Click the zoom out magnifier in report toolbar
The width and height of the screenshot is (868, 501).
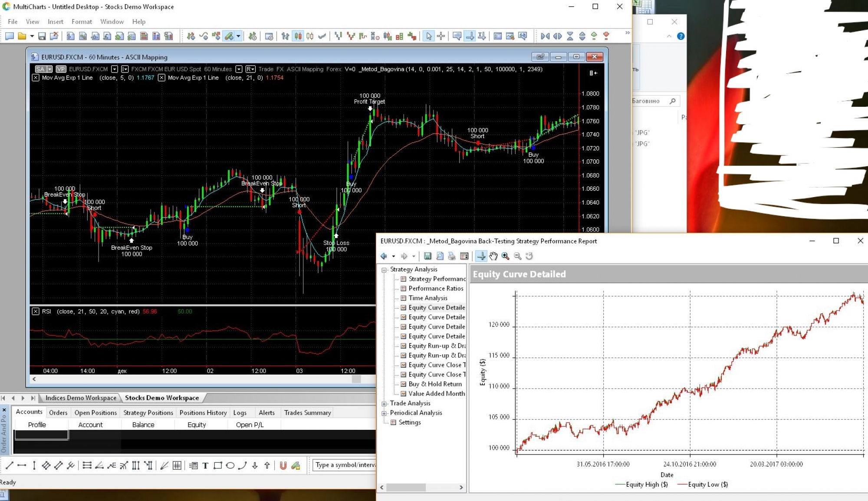[x=517, y=256]
